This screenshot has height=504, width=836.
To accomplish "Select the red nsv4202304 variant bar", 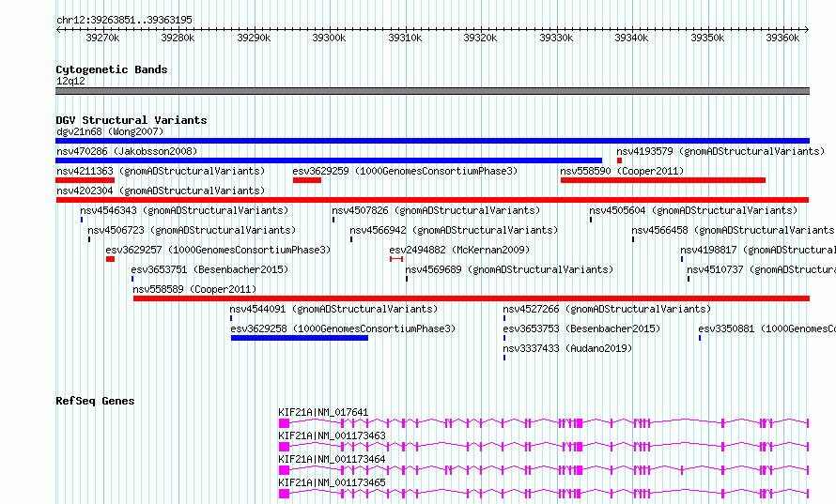I will 432,200.
